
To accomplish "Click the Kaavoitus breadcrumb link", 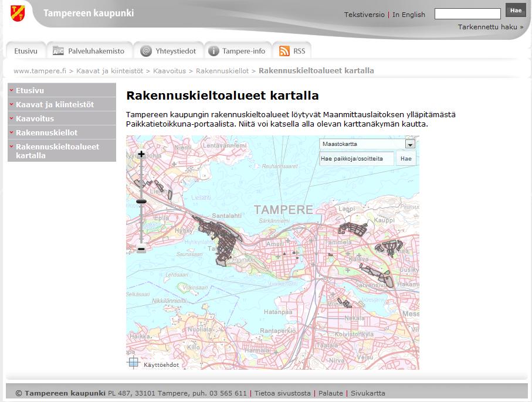I will pyautogui.click(x=170, y=71).
